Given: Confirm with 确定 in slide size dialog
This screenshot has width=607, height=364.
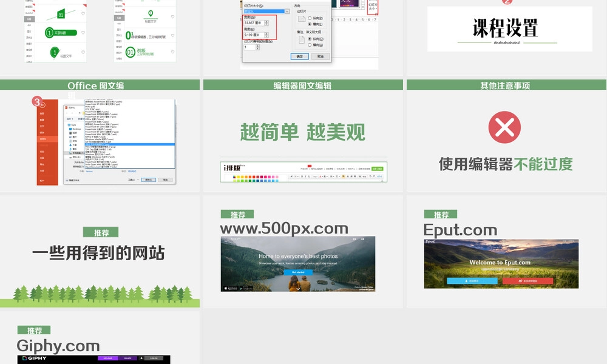Looking at the screenshot, I should 300,56.
